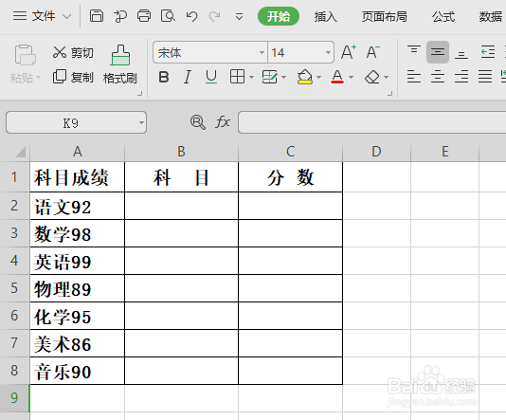Screen dimensions: 506x420
Task: Select cell containing 语文92
Action: pos(77,206)
